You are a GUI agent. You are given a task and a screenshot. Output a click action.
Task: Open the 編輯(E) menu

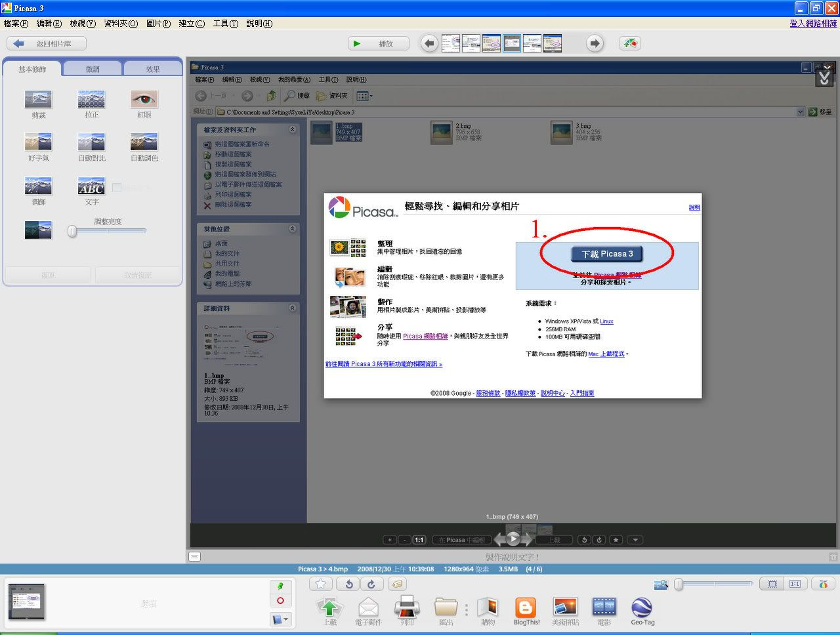click(49, 24)
